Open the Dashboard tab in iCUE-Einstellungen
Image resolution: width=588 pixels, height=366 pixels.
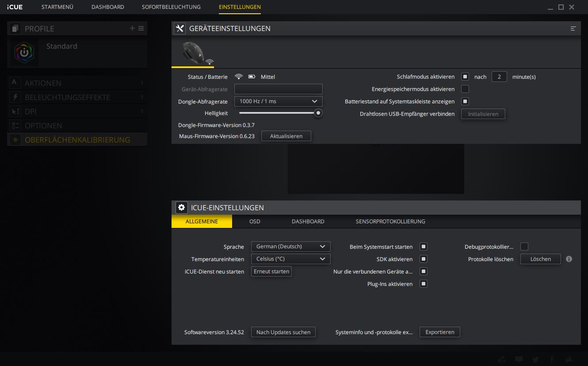coord(308,221)
